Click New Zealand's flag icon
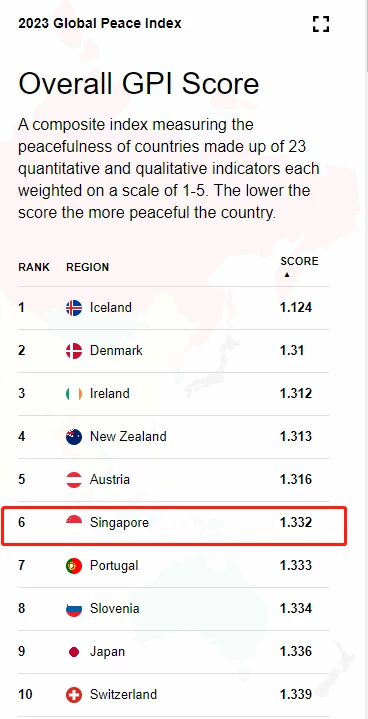The height and width of the screenshot is (719, 368). click(74, 437)
